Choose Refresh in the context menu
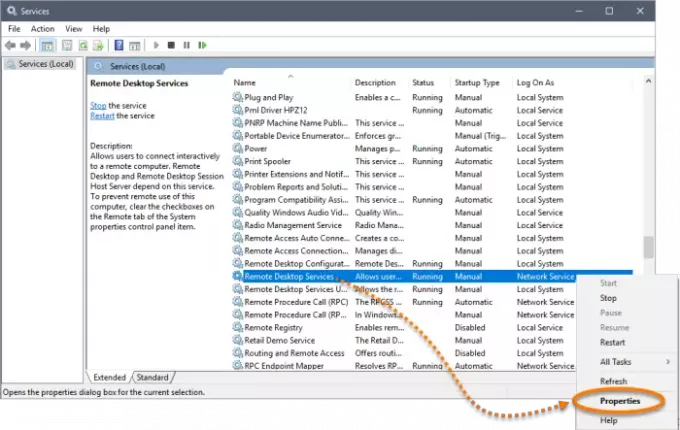Screen dimensions: 680x430 coord(613,381)
